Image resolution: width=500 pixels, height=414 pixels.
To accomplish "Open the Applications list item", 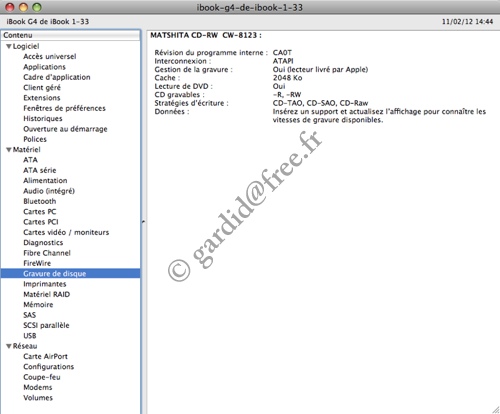I will [44, 67].
